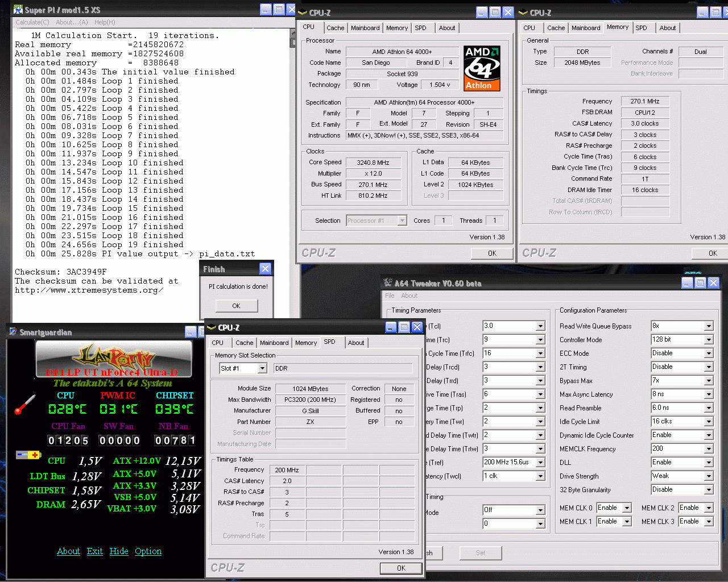This screenshot has height=582, width=728.
Task: Click the Hide link in Smartguardian
Action: point(119,551)
